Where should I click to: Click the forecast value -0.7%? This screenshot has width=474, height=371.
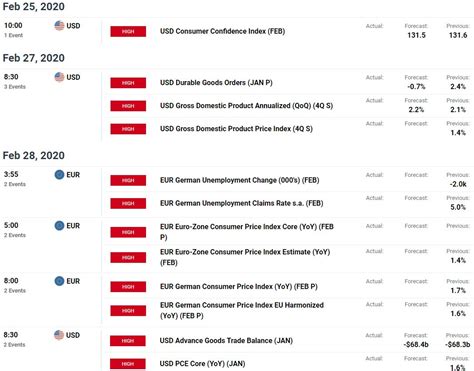[416, 87]
